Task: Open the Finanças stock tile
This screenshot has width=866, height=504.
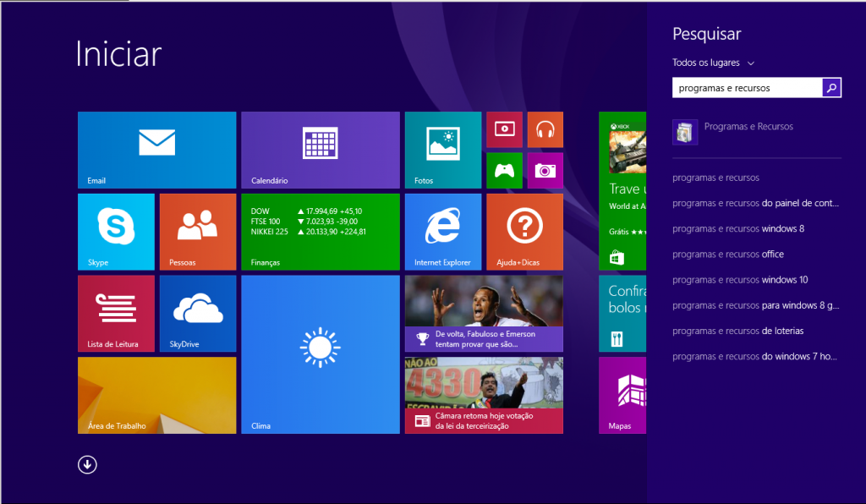Action: coord(321,232)
